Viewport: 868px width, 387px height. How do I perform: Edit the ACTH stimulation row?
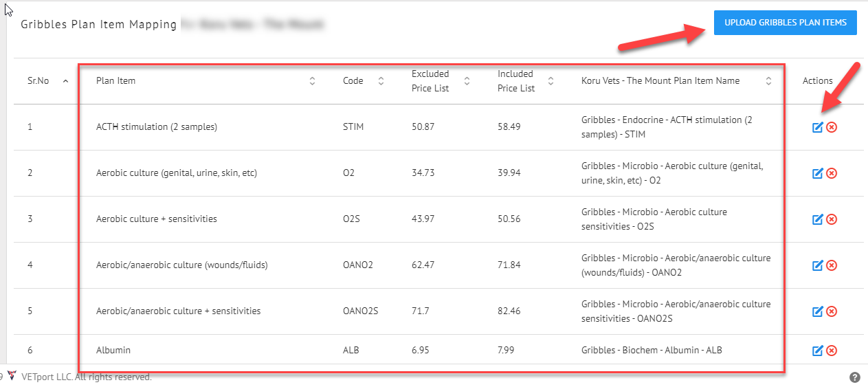coord(818,127)
